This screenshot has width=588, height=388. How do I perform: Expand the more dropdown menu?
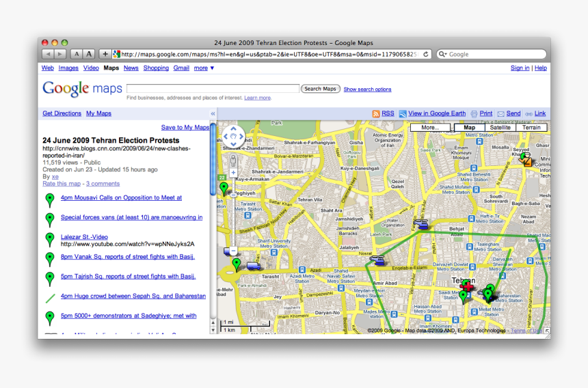204,68
